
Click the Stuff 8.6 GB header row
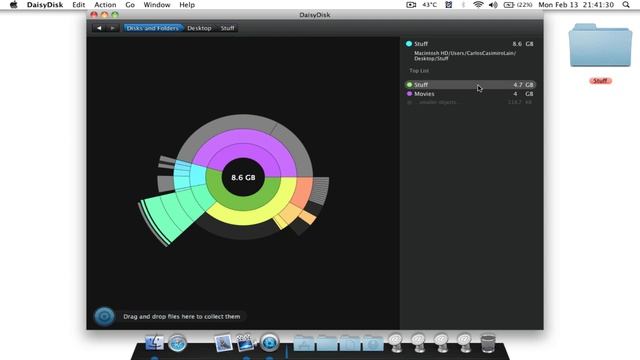pyautogui.click(x=469, y=44)
